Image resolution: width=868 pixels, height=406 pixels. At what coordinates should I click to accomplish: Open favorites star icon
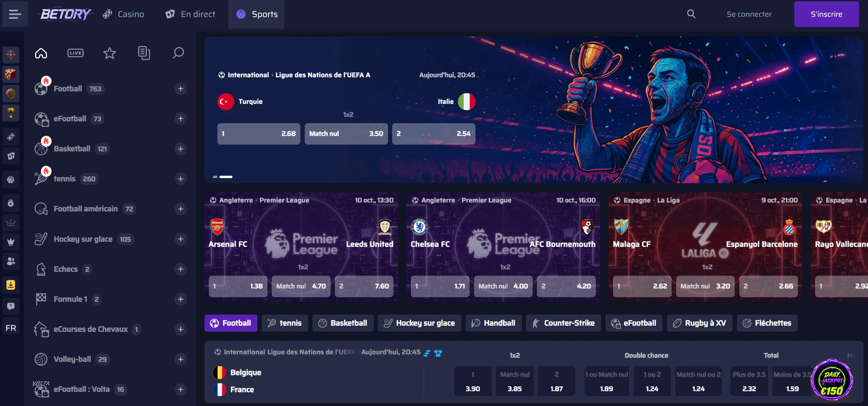(110, 53)
